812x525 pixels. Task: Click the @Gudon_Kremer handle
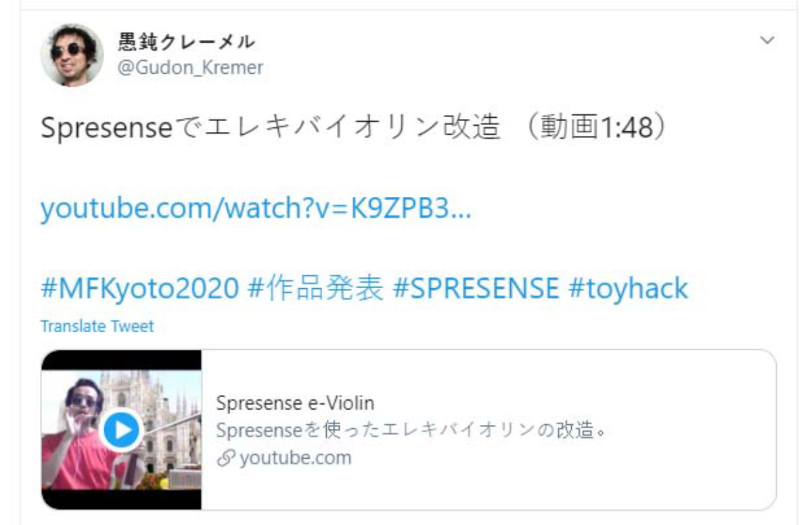click(191, 68)
